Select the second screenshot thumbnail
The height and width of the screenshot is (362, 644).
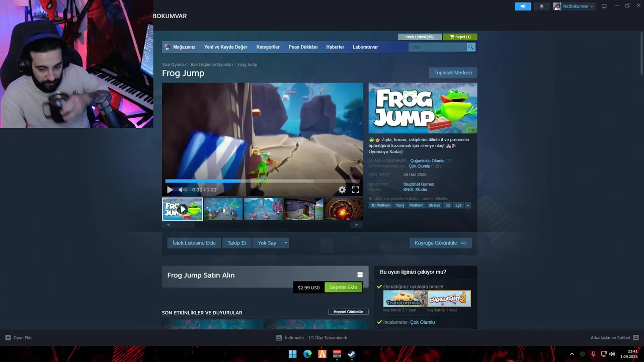click(x=223, y=209)
